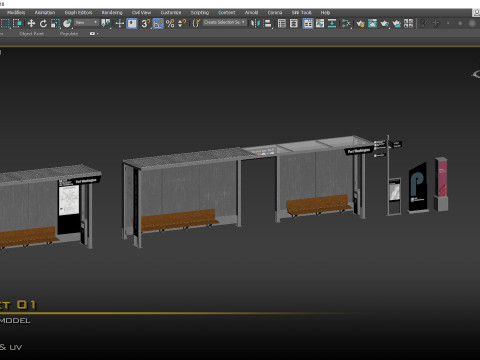Activate the Select and Move tool
480x360 pixels.
[x=31, y=23]
